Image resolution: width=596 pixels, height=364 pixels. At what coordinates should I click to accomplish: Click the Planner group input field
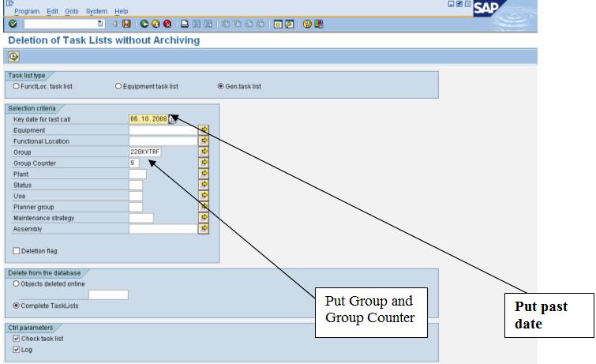pos(136,208)
